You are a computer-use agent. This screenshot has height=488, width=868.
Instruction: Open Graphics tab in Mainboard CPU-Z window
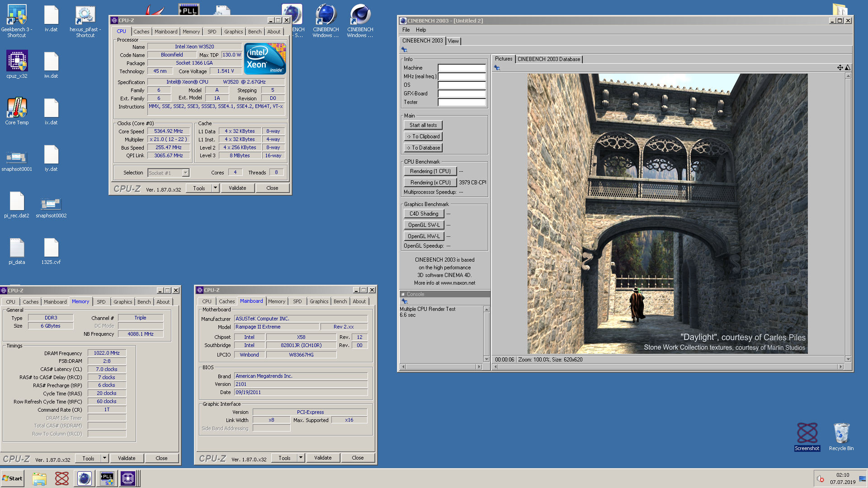tap(319, 301)
